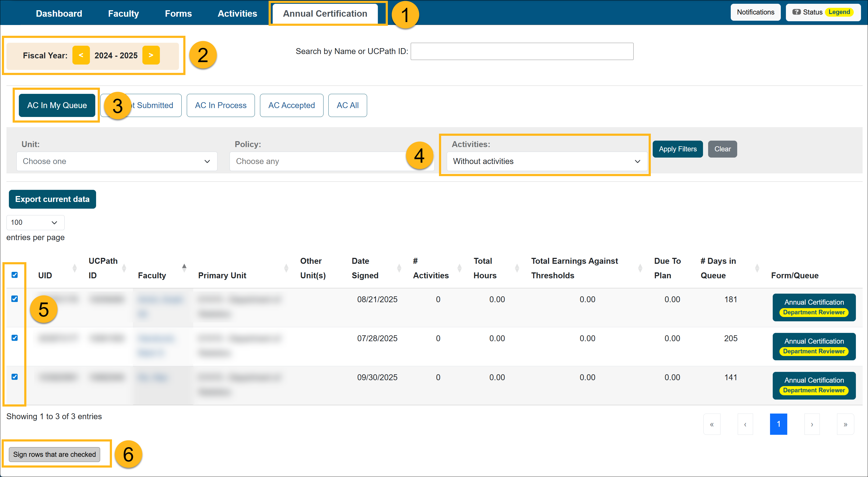Sort table by Faculty column arrow
868x477 pixels.
pos(184,268)
